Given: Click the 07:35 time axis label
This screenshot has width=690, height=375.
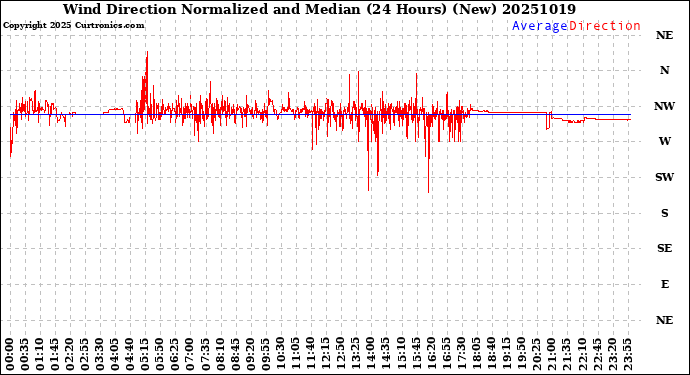Looking at the screenshot, I should pyautogui.click(x=206, y=355).
